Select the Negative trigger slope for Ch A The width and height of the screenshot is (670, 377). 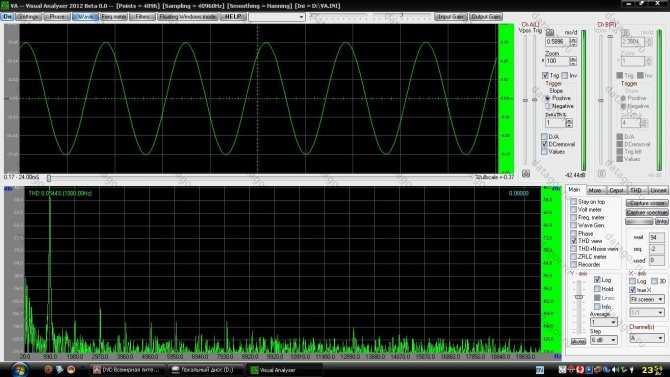tap(548, 106)
